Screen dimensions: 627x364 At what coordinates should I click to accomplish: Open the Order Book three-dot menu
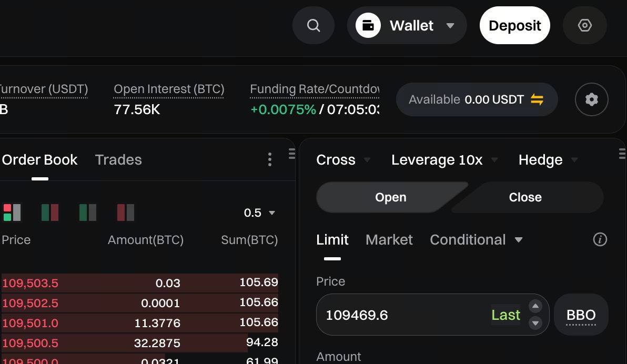pyautogui.click(x=270, y=159)
